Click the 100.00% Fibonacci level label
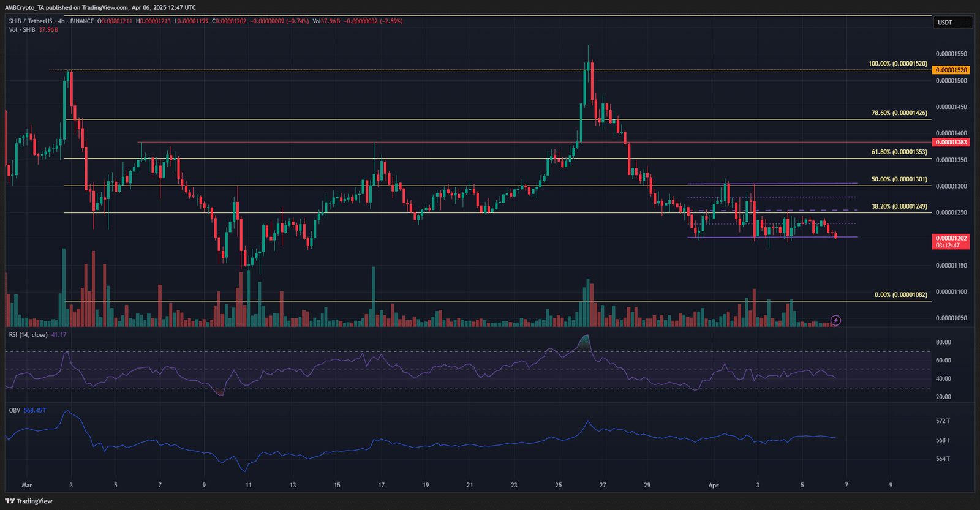Image resolution: width=980 pixels, height=510 pixels. tap(897, 64)
